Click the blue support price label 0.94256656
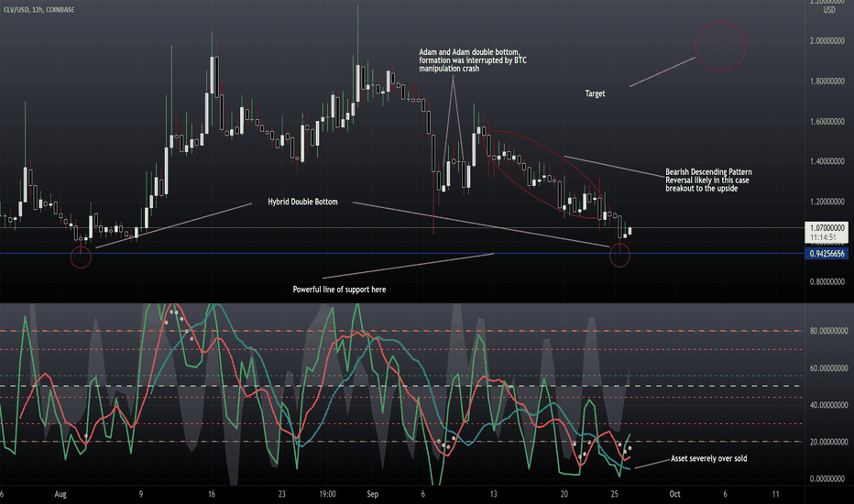Viewport: 854px width, 504px height. 827,253
